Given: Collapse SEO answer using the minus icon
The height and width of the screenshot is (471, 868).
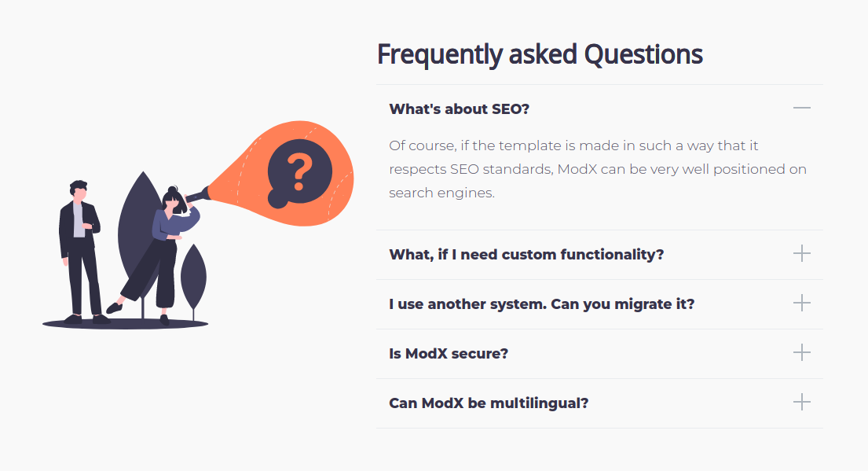Looking at the screenshot, I should (x=801, y=108).
